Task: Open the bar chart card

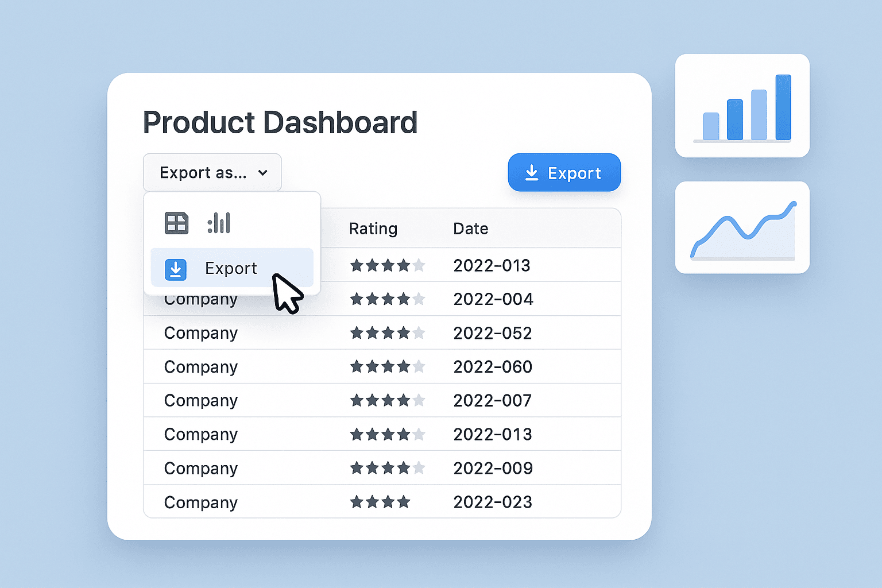Action: (x=742, y=106)
